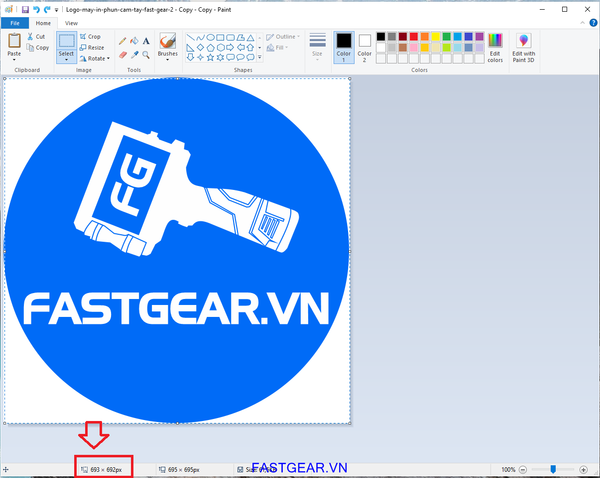Select the Down arrow shape
Viewport: 600px width, 478px height.
(190, 57)
